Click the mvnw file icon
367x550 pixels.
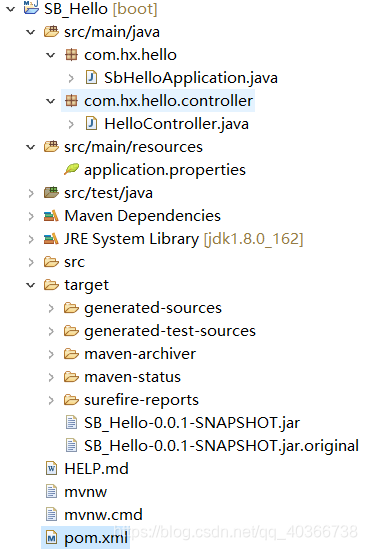51,491
